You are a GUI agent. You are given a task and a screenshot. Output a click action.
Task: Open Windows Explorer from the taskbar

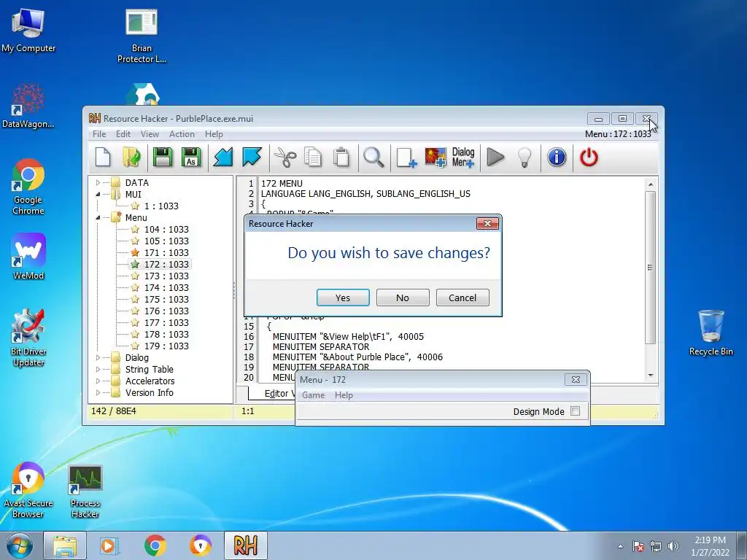(x=65, y=545)
